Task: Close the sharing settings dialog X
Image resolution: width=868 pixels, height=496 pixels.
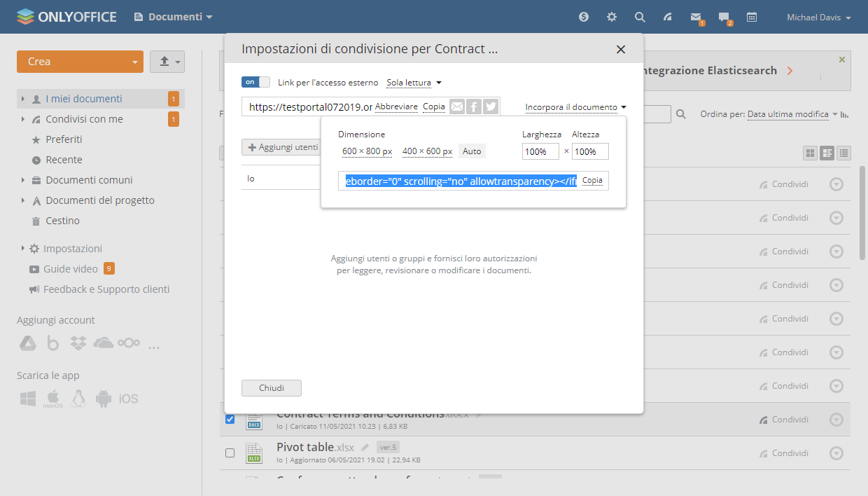Action: tap(620, 50)
